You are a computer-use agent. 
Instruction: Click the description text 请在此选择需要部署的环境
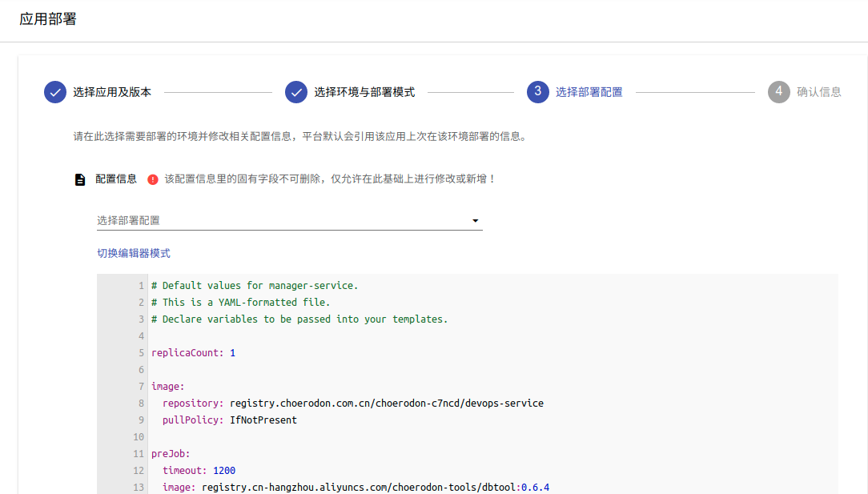click(x=300, y=136)
